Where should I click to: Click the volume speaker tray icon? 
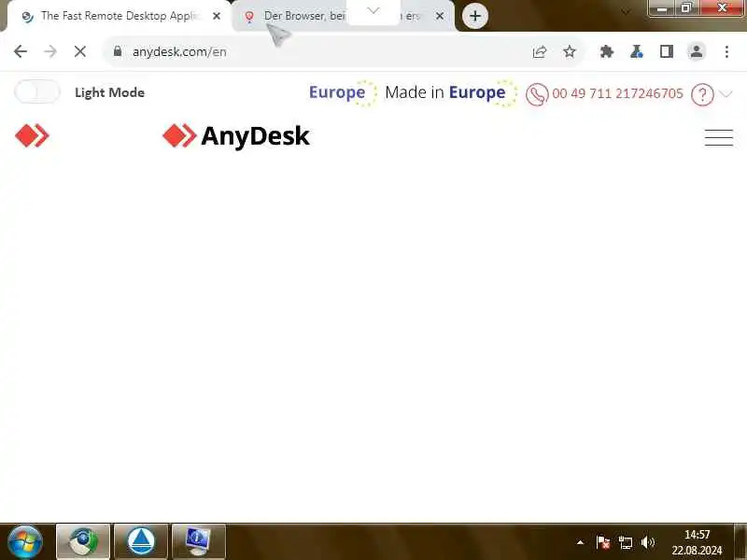tap(647, 542)
